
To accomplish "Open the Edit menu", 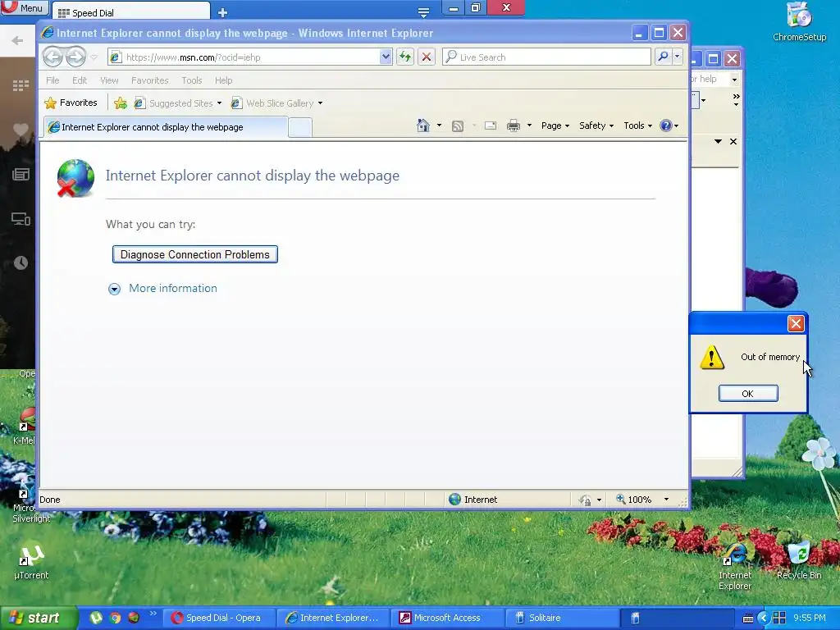I will coord(80,80).
